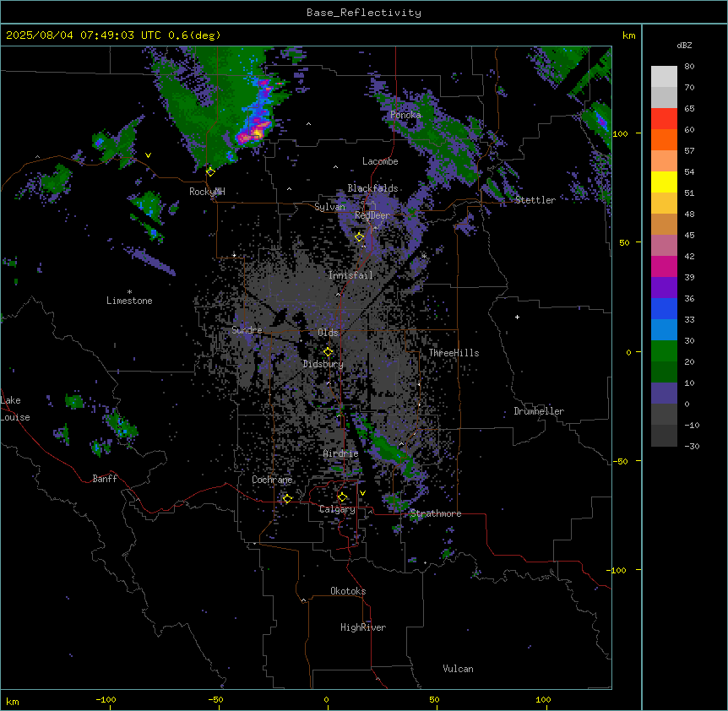
Task: Click the Okotoks label
Action: 348,591
